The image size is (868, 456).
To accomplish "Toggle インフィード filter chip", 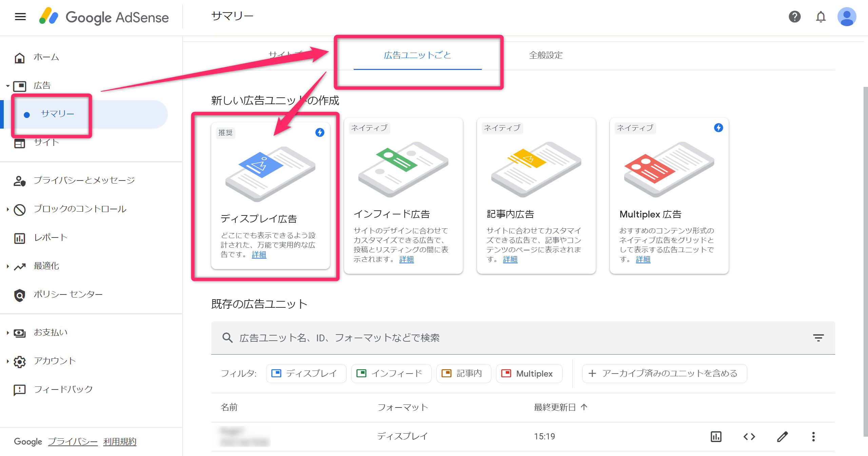I will (391, 374).
